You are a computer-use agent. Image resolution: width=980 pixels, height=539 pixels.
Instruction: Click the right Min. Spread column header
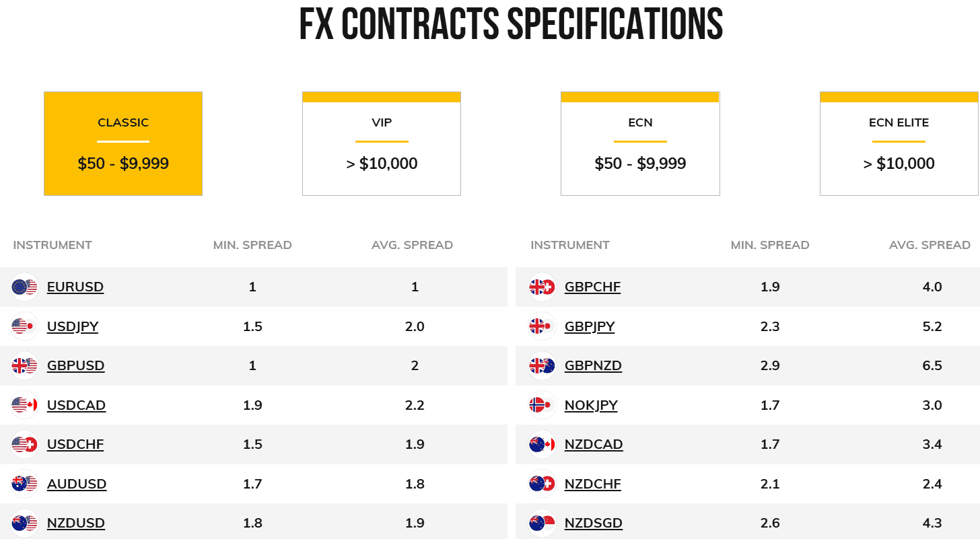770,245
